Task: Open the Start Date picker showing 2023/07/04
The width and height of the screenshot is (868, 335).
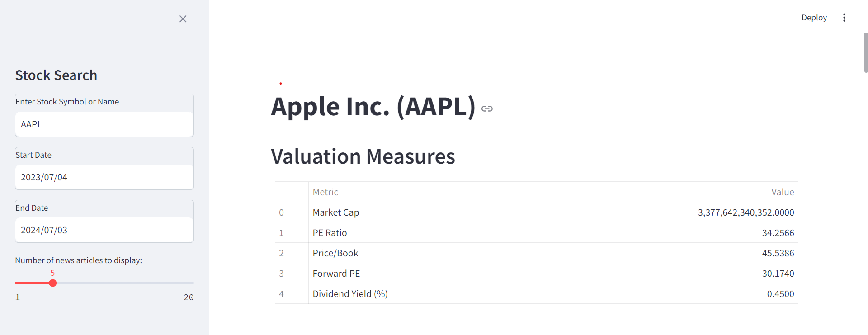Action: (104, 177)
